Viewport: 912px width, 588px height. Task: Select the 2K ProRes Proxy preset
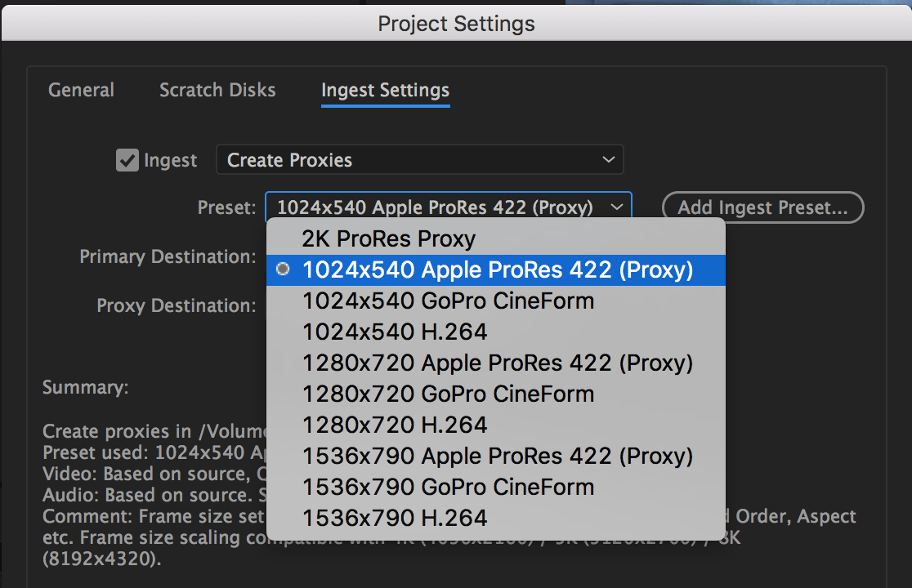[387, 238]
